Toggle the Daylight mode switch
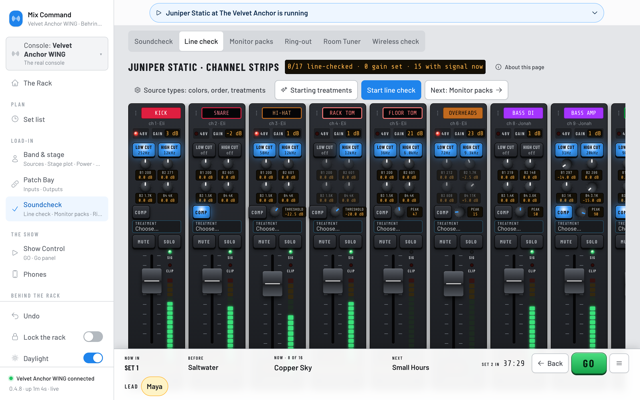Image resolution: width=640 pixels, height=400 pixels. pyautogui.click(x=93, y=358)
